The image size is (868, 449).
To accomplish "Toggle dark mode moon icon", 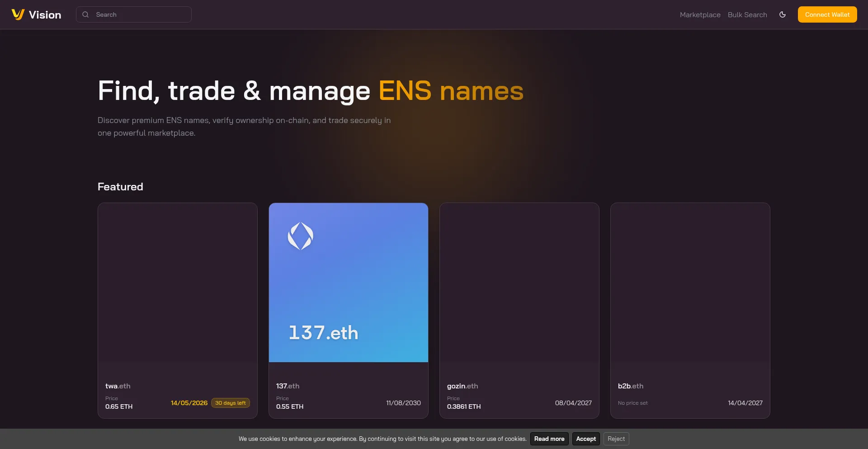I will 783,14.
